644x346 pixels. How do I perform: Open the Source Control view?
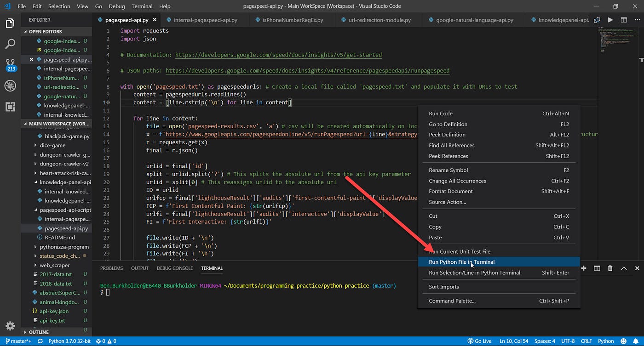[x=10, y=63]
